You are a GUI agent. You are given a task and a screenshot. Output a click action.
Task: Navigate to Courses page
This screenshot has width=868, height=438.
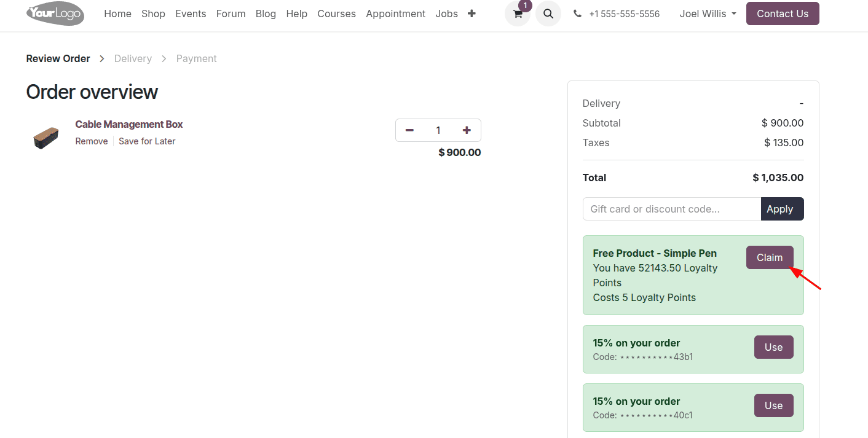336,14
